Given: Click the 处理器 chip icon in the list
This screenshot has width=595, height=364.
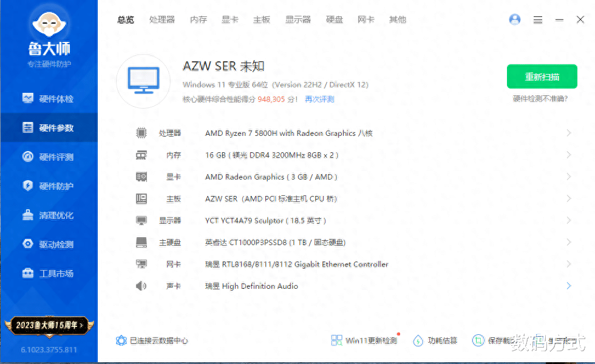Looking at the screenshot, I should click(141, 133).
